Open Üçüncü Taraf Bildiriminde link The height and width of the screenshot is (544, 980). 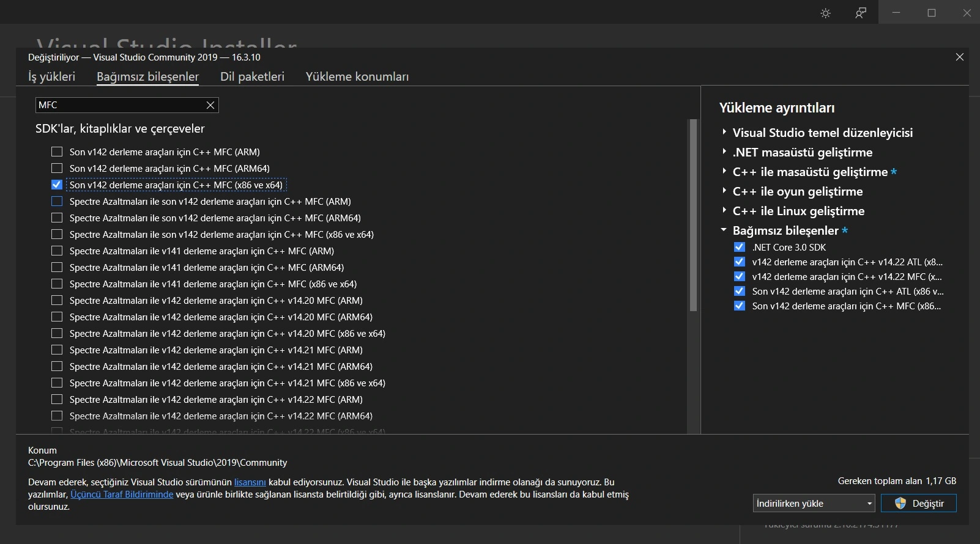122,494
